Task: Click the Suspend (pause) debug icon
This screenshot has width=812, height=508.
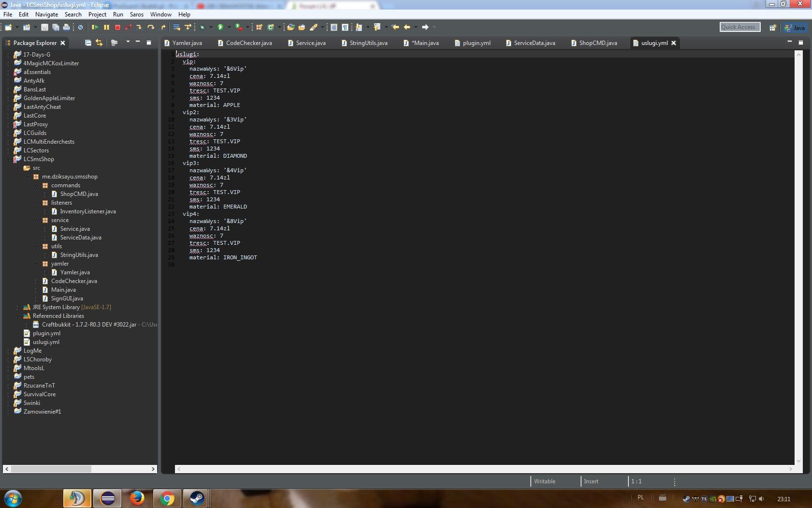Action: tap(106, 28)
